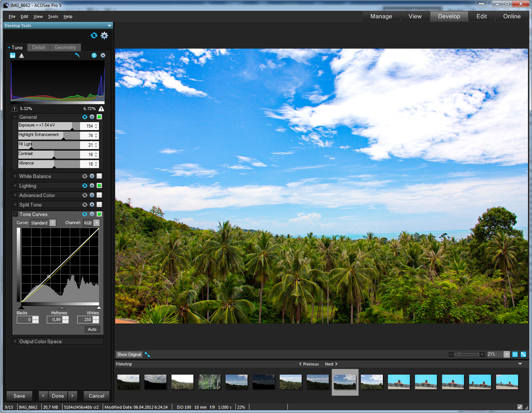Viewport: 532px width, 413px height.
Task: Open the Channel RGB dropdown
Action: click(x=96, y=223)
